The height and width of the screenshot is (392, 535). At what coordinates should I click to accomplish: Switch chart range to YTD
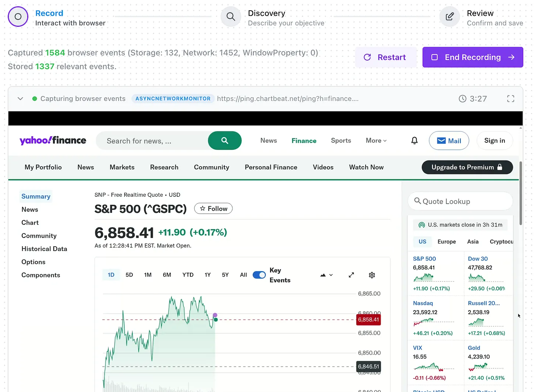(188, 275)
